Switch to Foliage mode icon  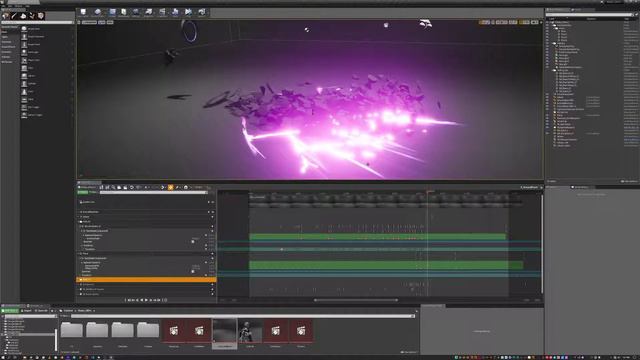pyautogui.click(x=32, y=16)
